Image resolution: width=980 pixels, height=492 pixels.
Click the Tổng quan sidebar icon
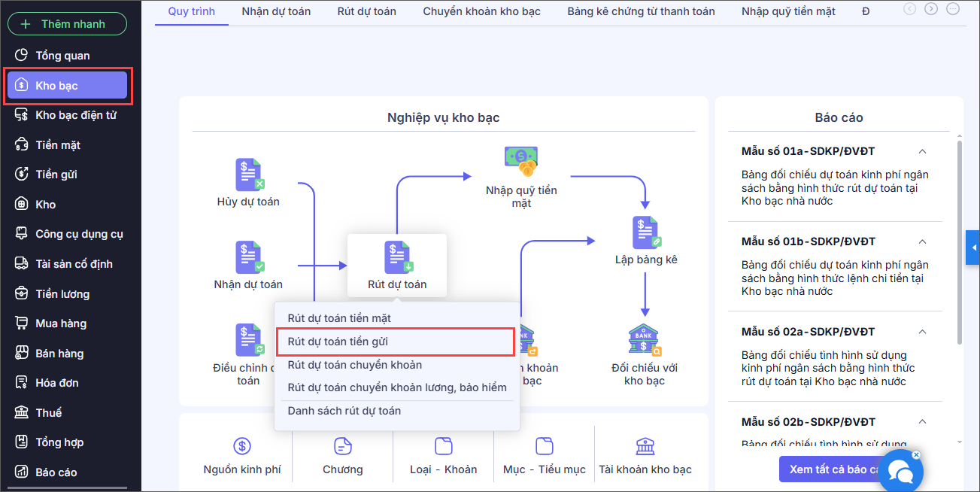(22, 55)
